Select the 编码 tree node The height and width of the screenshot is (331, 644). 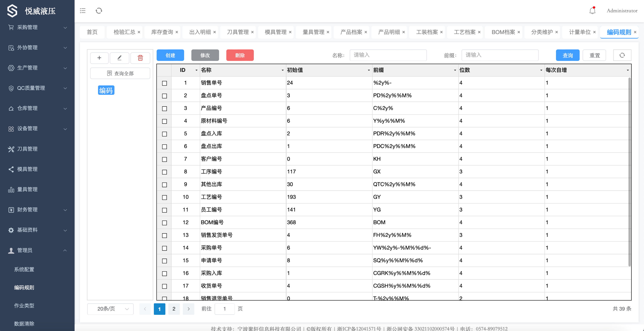coord(106,91)
